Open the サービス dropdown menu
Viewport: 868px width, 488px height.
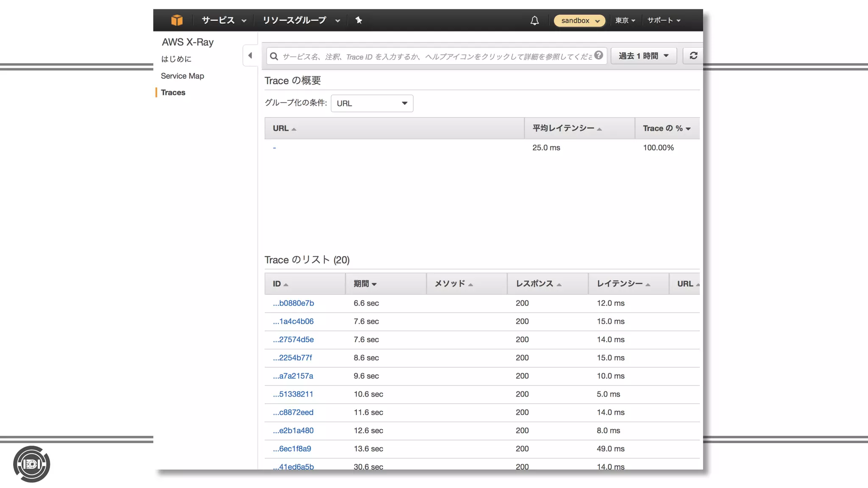[x=223, y=20]
